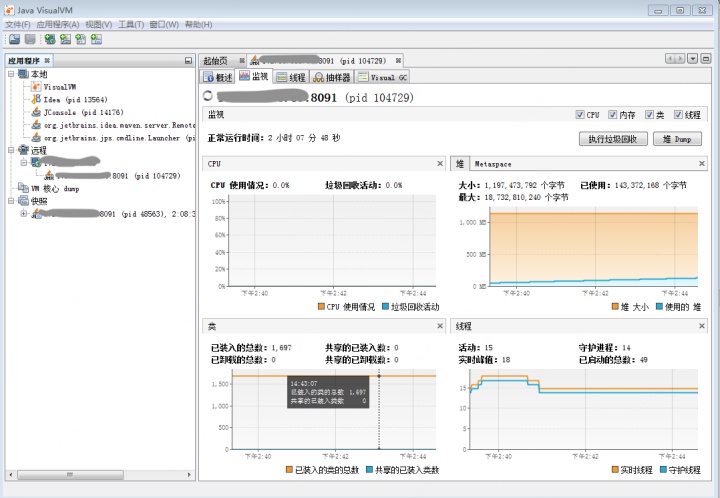This screenshot has height=498, width=720.
Task: Switch to the 线程 tab
Action: (291, 77)
